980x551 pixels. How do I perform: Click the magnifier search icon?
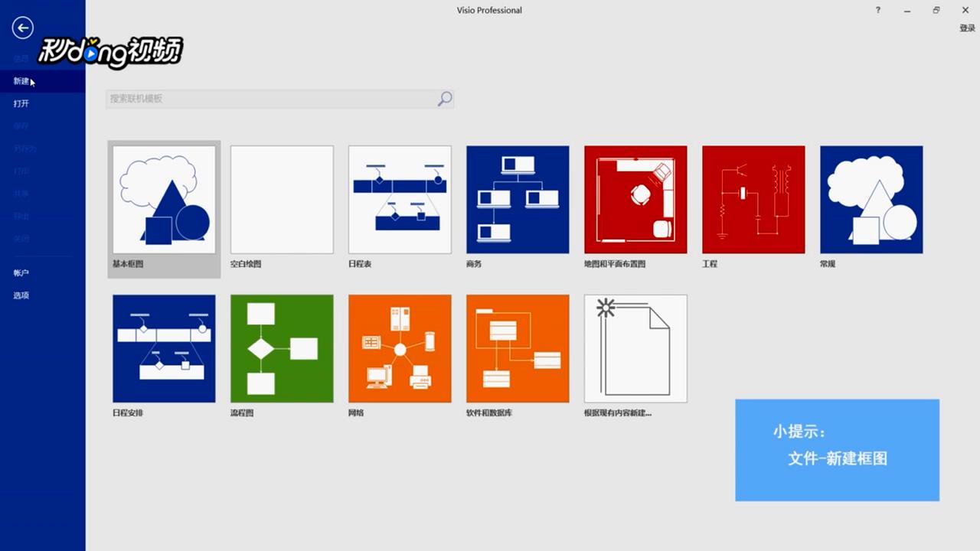coord(445,99)
